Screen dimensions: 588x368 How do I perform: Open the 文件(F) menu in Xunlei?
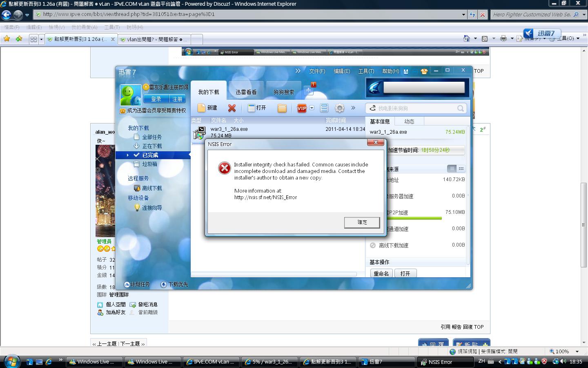[x=317, y=71]
